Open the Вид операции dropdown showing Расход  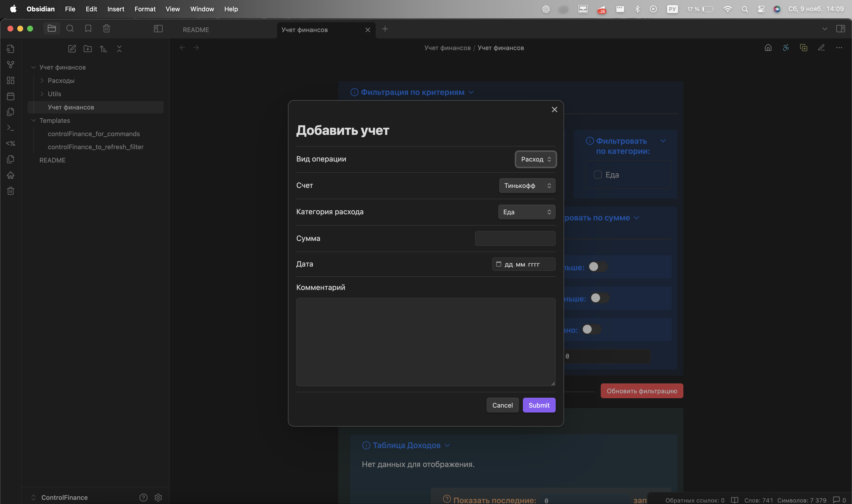tap(535, 159)
